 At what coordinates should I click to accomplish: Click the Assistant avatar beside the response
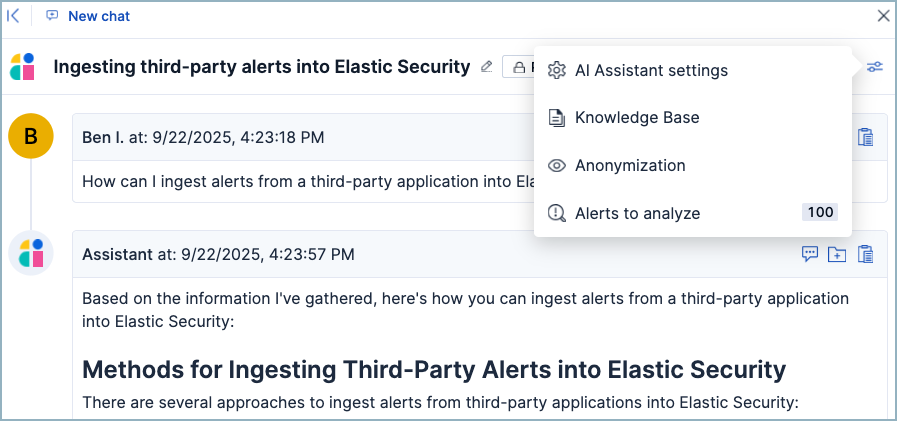pos(31,253)
